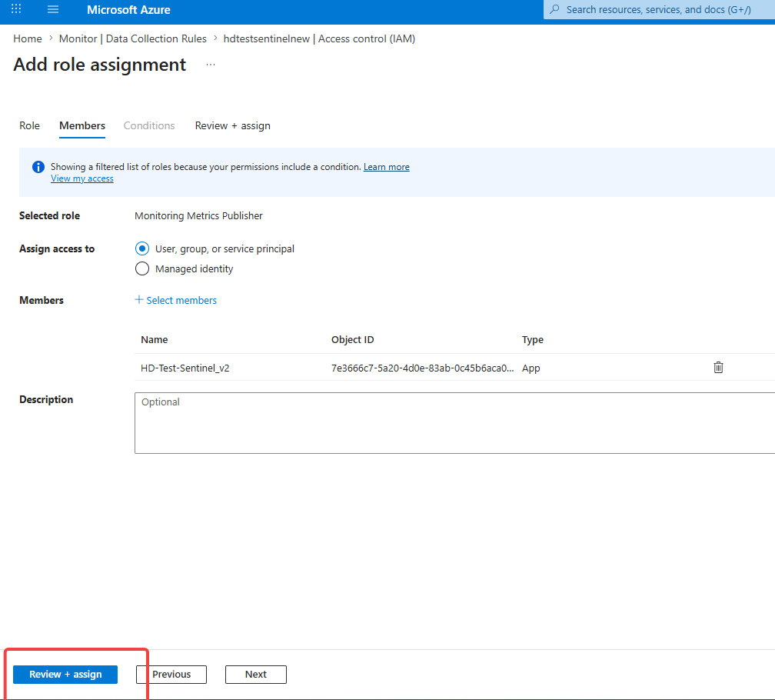Open the Members tab

tap(82, 125)
